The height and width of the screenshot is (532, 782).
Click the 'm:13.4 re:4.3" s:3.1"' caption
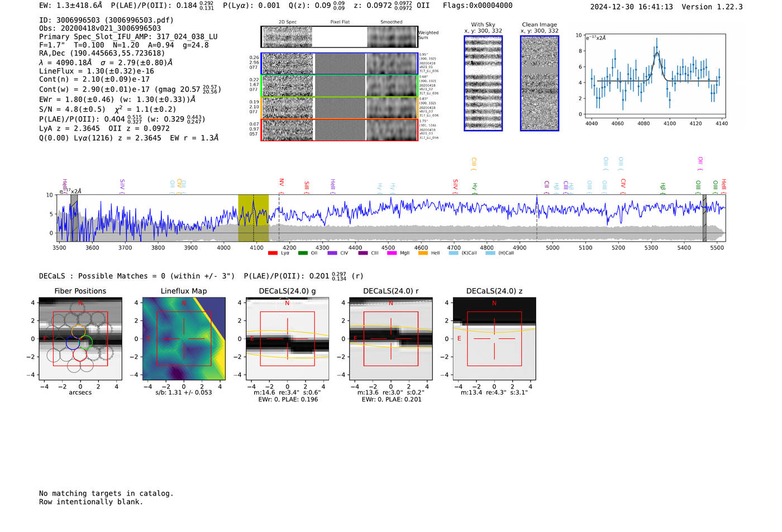tap(494, 392)
